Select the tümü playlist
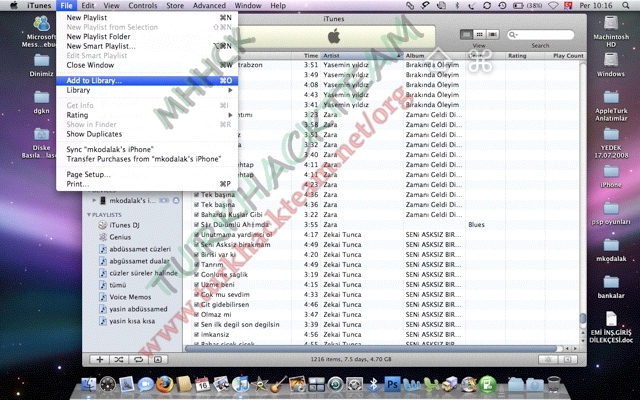Image resolution: width=640 pixels, height=400 pixels. [x=118, y=285]
